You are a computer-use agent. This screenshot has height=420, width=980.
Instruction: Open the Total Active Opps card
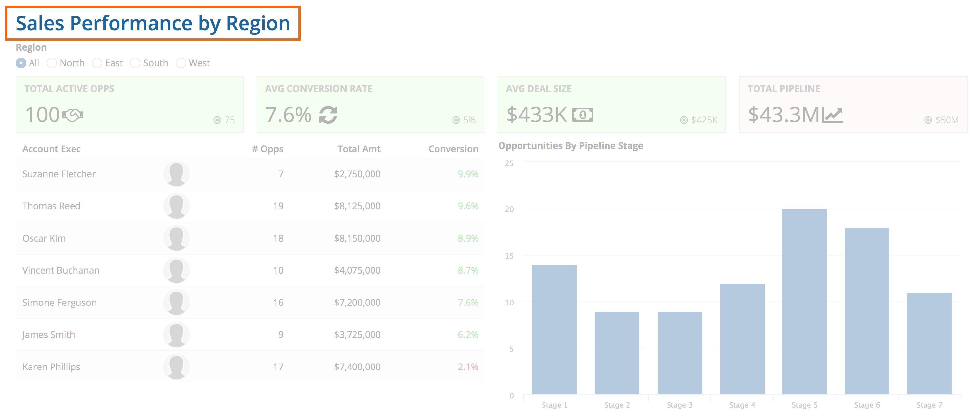pyautogui.click(x=130, y=104)
